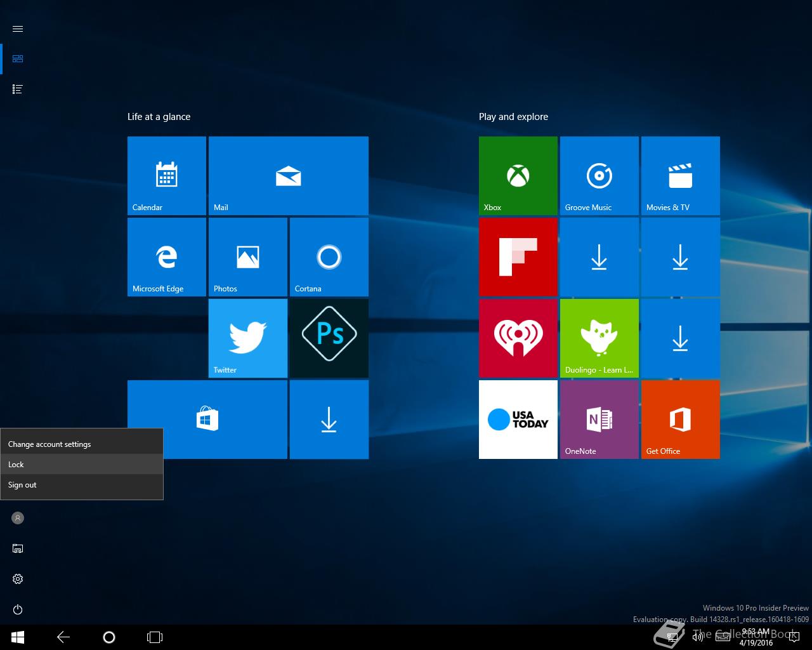Select Sign out from the account menu
Viewport: 812px width, 650px height.
click(82, 485)
